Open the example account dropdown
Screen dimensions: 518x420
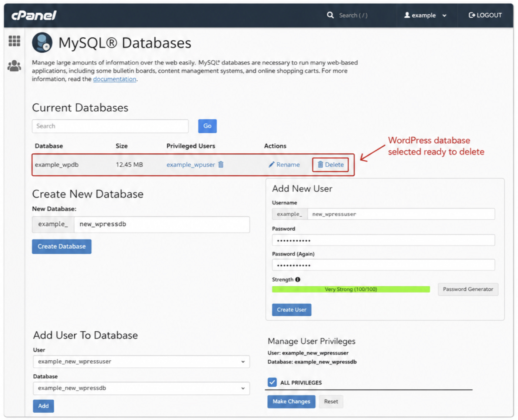point(425,15)
